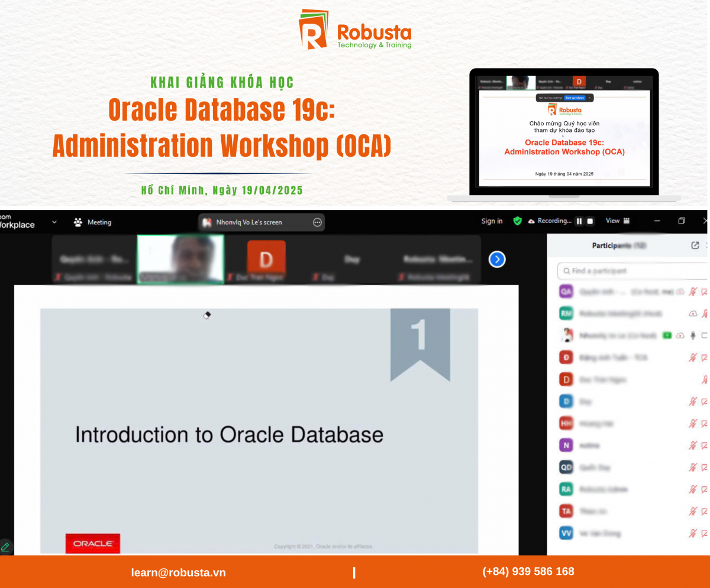
Task: Click cloud recording icon in RM row
Action: click(693, 314)
